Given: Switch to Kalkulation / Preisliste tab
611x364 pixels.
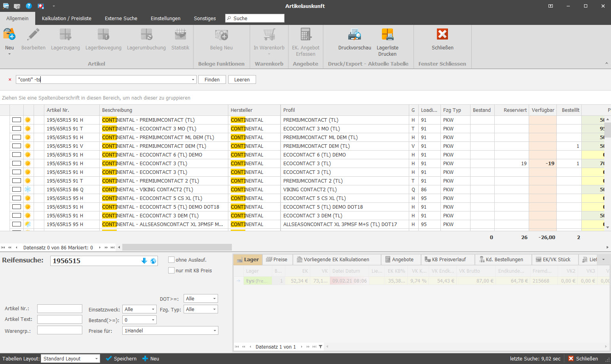Looking at the screenshot, I should 66,18.
